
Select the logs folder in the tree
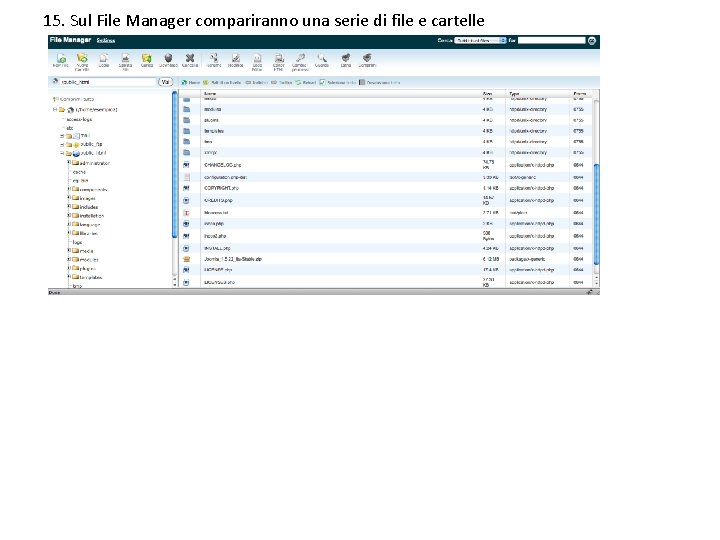point(78,242)
